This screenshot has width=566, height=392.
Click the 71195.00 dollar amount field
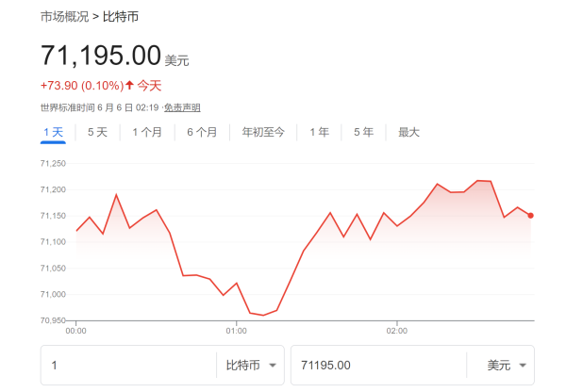pos(377,365)
